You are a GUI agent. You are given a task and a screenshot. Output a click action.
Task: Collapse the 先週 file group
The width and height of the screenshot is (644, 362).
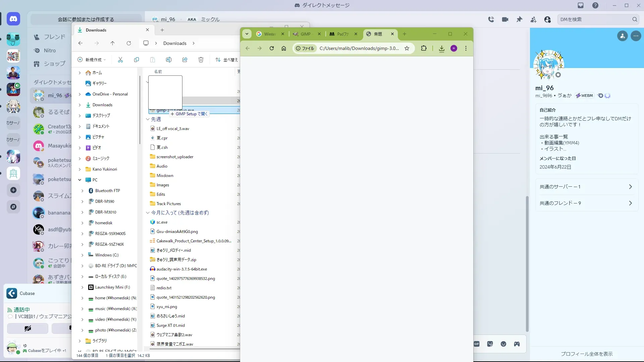pyautogui.click(x=148, y=119)
